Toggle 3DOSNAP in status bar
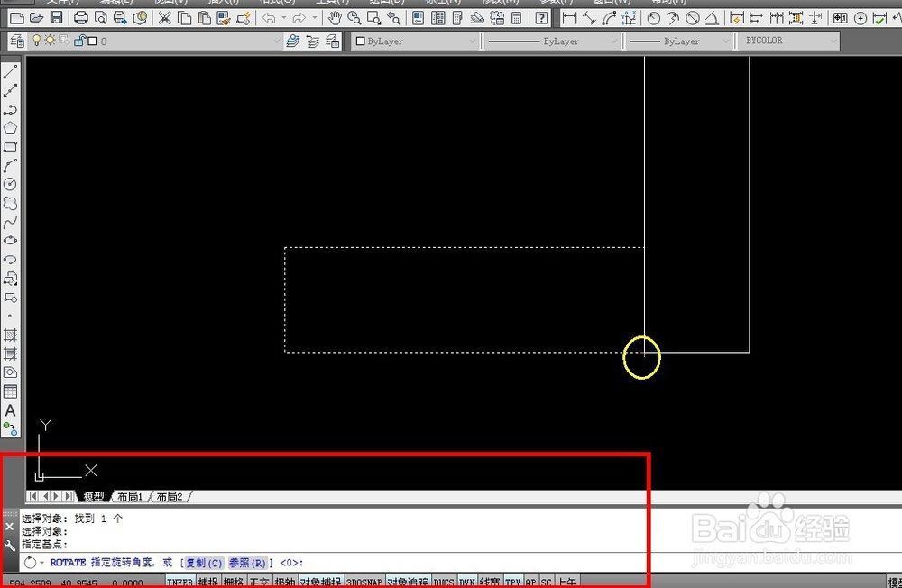902x588 pixels. pos(364,582)
